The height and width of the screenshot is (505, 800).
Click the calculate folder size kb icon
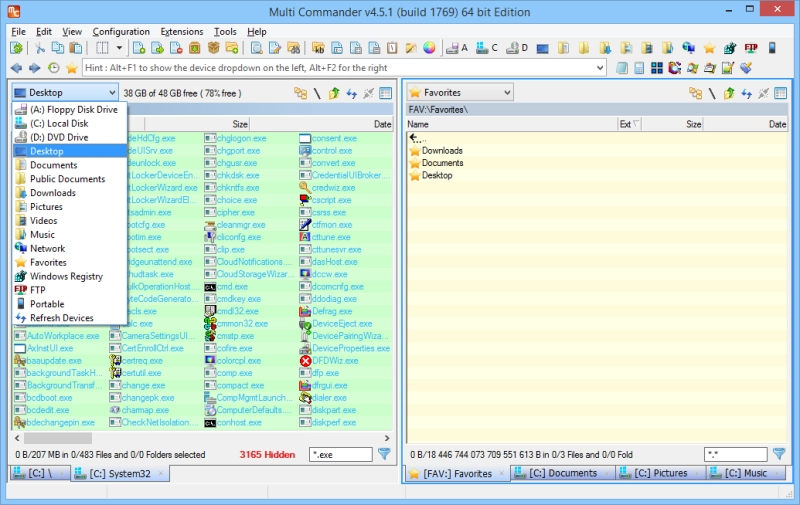(x=318, y=48)
